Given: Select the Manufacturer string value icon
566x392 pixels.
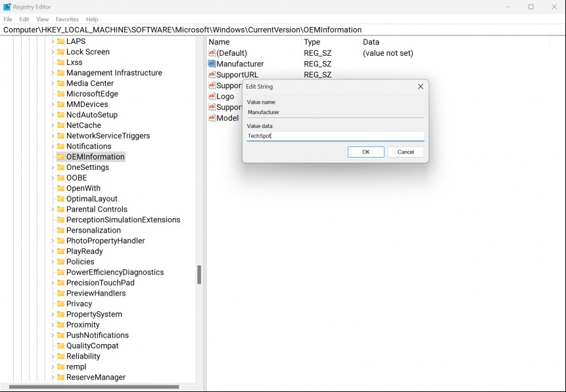Looking at the screenshot, I should pyautogui.click(x=212, y=64).
